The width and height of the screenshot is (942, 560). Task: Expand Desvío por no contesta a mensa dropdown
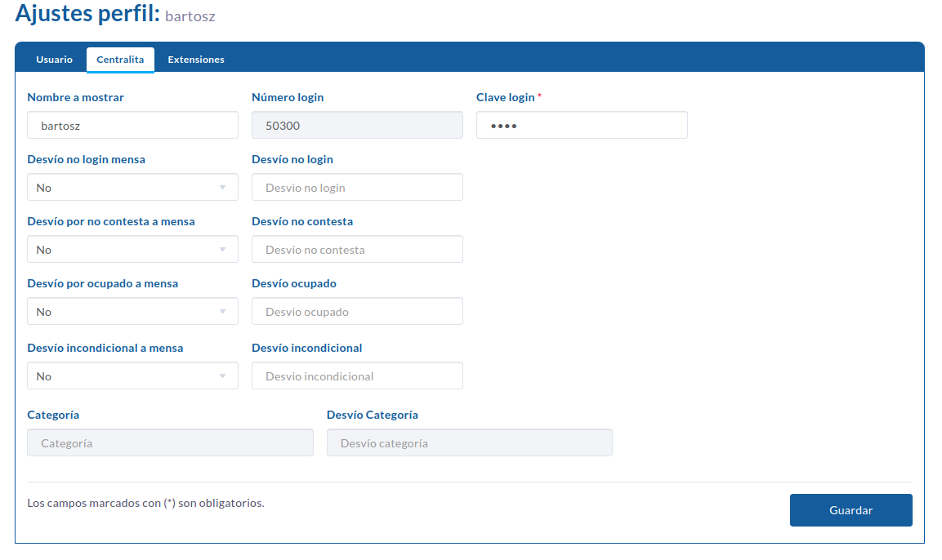[133, 249]
